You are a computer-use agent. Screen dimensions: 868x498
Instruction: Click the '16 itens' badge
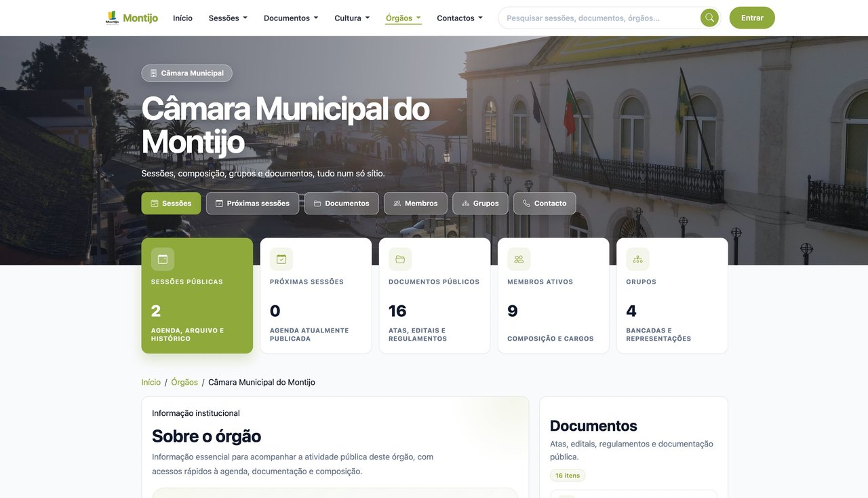click(x=568, y=476)
